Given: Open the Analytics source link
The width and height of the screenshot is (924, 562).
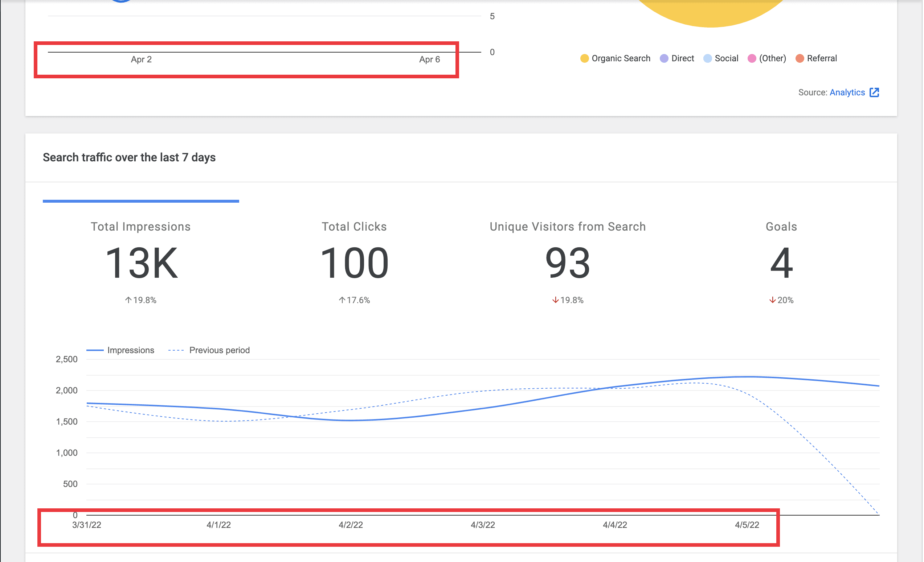Looking at the screenshot, I should tap(847, 92).
